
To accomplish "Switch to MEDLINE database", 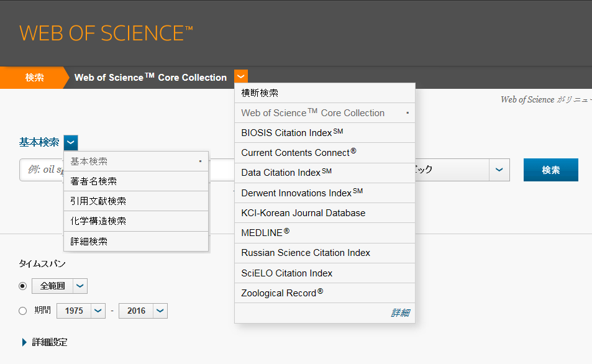I will (x=325, y=233).
